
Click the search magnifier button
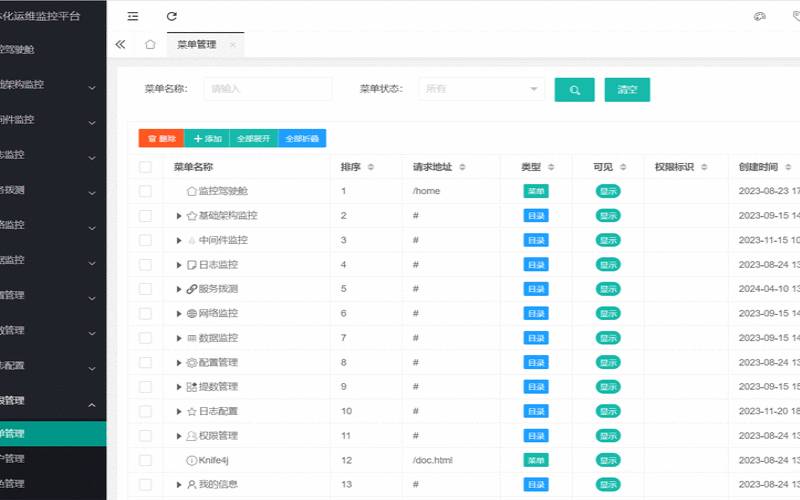[x=574, y=90]
